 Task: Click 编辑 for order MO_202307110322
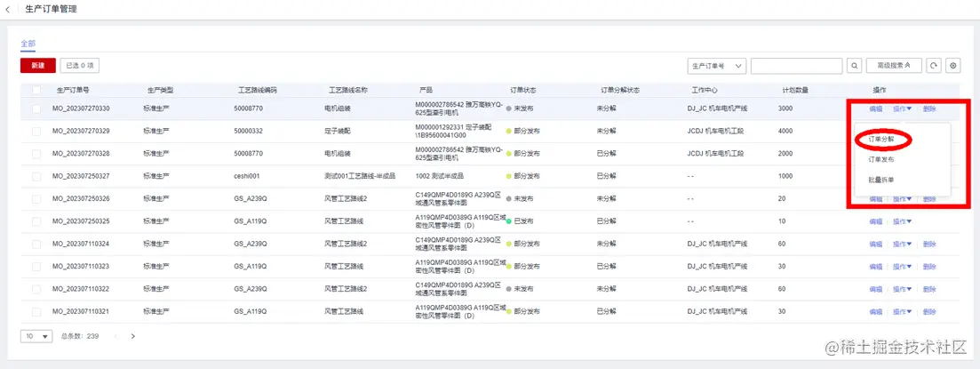point(876,289)
